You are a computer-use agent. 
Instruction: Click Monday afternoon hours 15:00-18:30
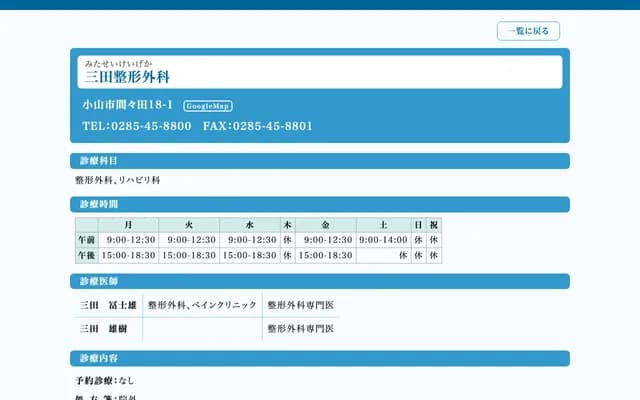128,256
